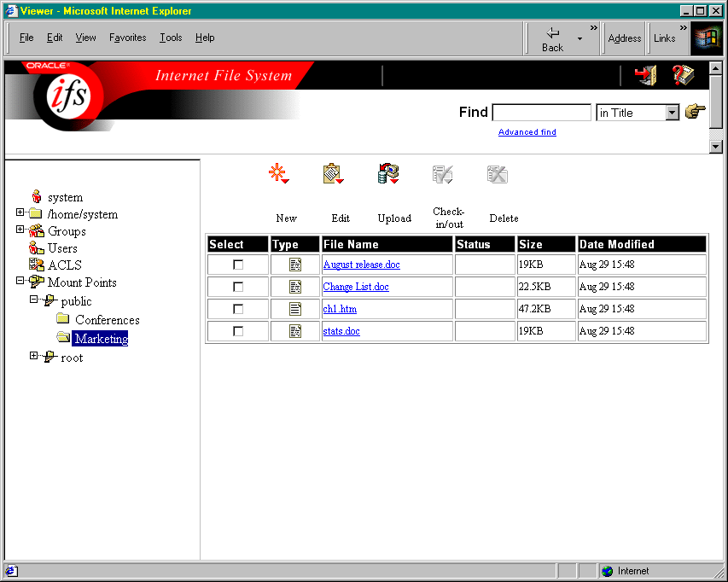
Task: Tick the checkbox for ch1.htm
Action: tap(238, 309)
